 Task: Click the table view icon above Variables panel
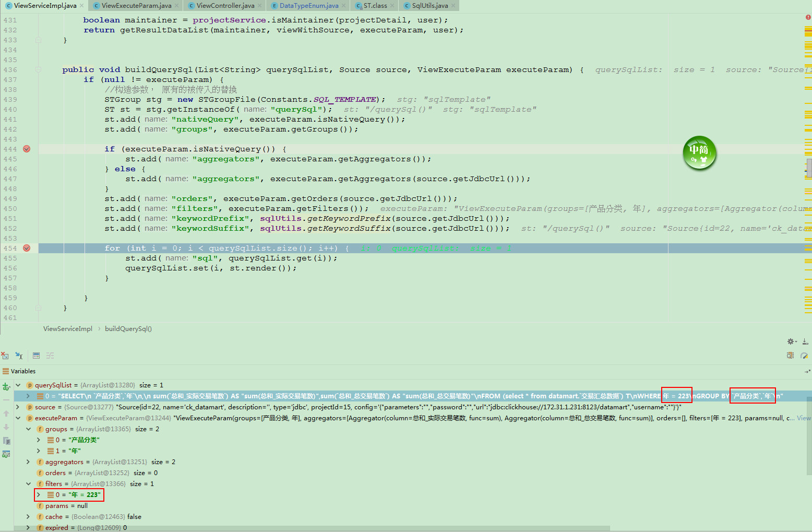36,356
